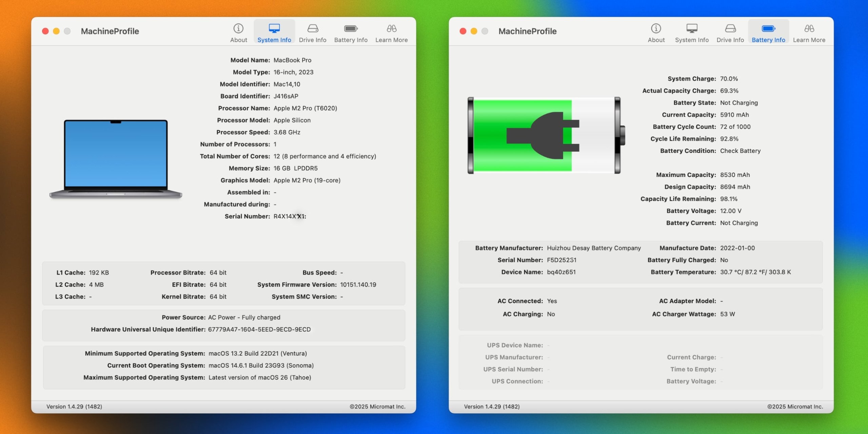Viewport: 868px width, 434px height.
Task: Click the About circled-i icon in right window
Action: (656, 28)
